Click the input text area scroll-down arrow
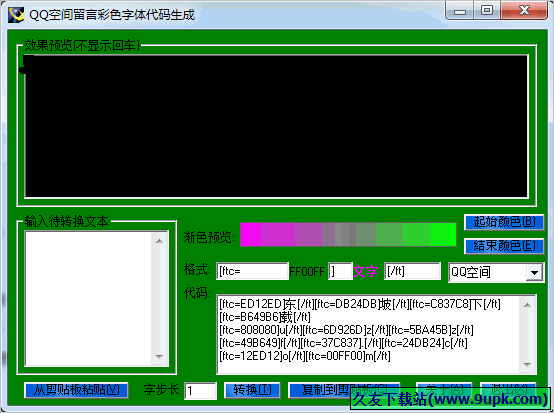Viewport: 554px width, 413px height. pos(159,356)
